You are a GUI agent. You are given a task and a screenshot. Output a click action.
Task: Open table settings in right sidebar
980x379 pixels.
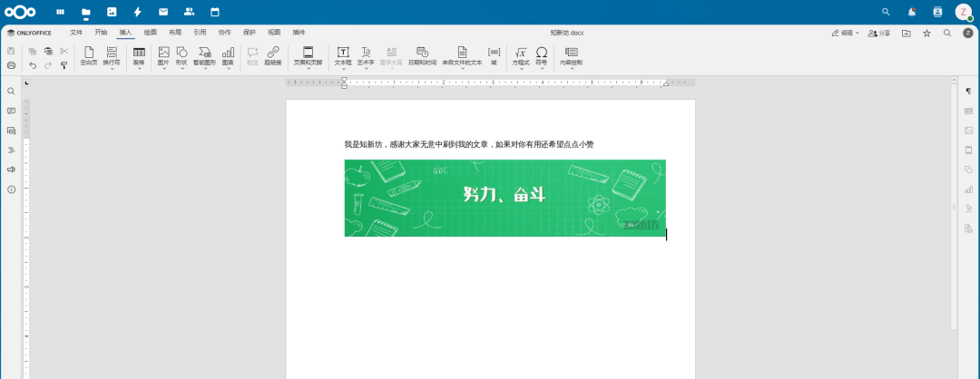pos(969,112)
